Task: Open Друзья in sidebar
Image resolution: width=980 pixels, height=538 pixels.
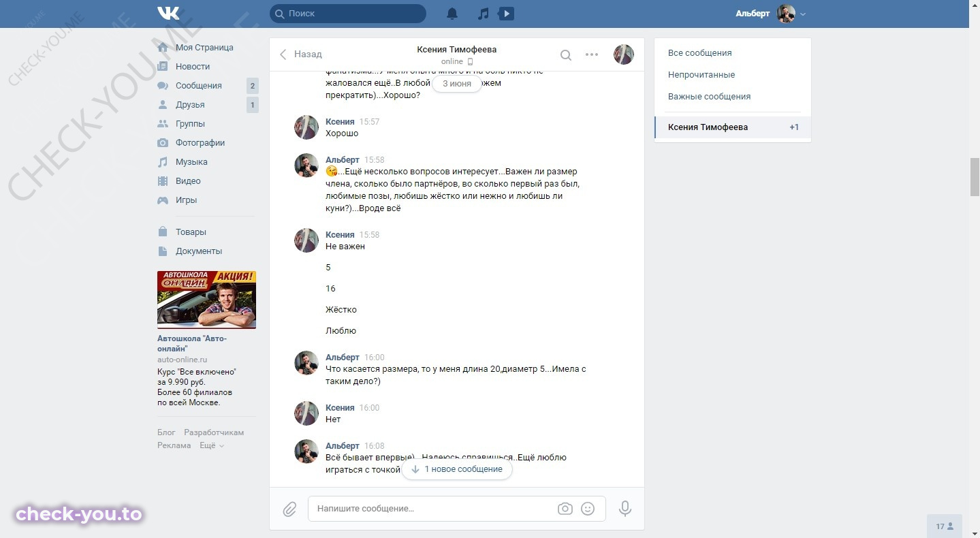Action: pyautogui.click(x=190, y=105)
